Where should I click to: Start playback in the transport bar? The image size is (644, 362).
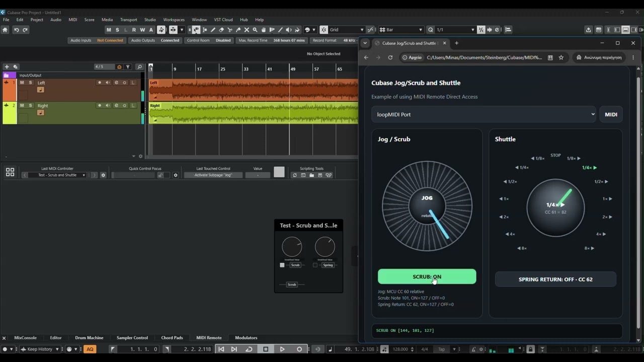coord(282,349)
